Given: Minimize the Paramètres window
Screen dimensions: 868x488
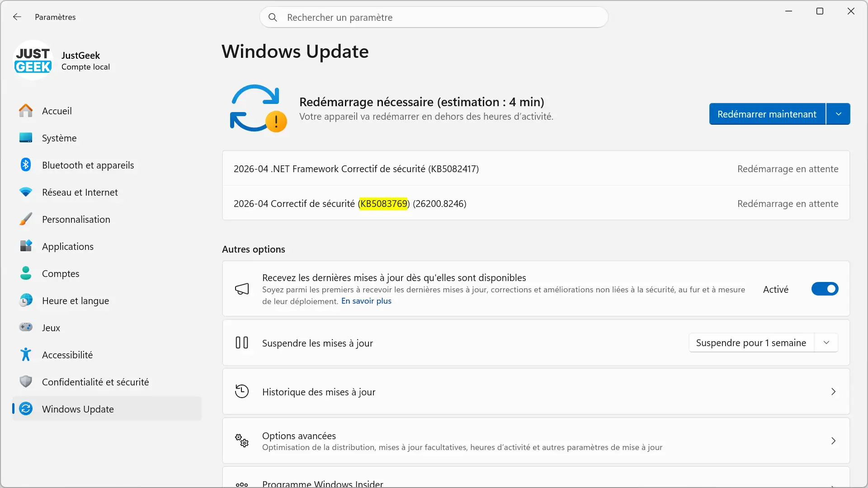Looking at the screenshot, I should pos(789,11).
